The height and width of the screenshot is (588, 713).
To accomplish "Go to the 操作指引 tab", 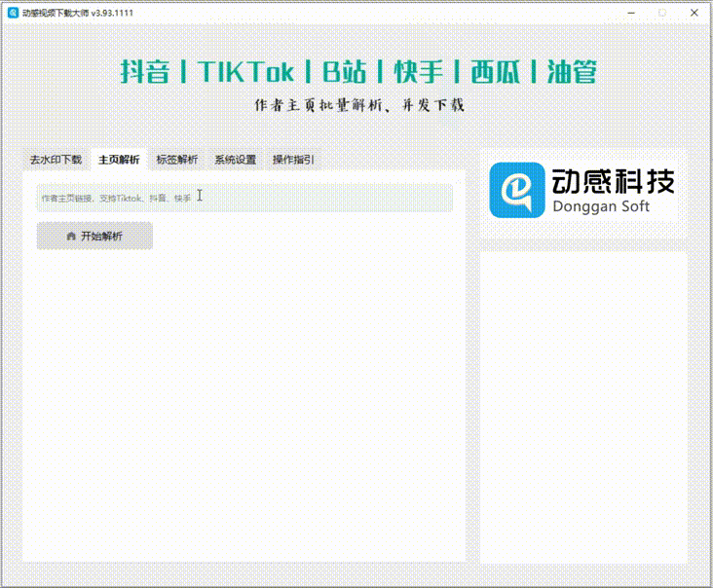I will [x=292, y=160].
